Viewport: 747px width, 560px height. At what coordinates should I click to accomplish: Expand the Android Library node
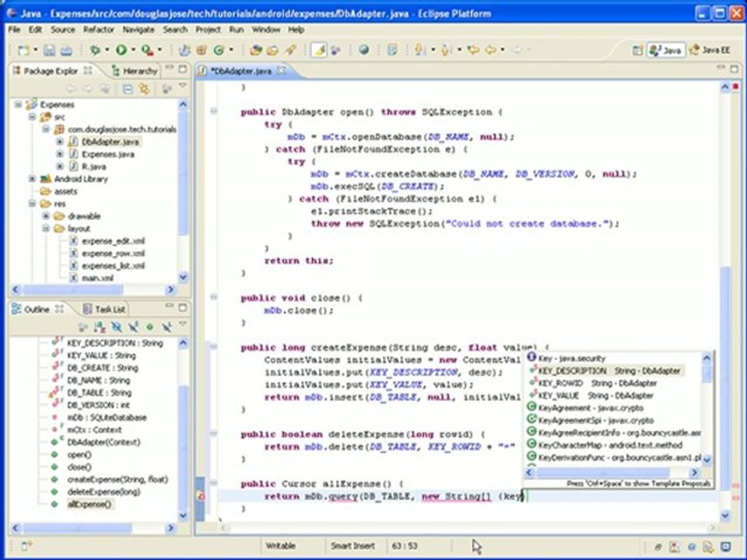(x=32, y=179)
